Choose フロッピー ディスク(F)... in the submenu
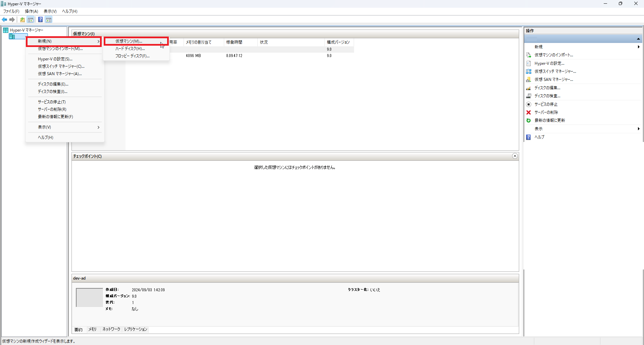The image size is (644, 345). pyautogui.click(x=136, y=56)
